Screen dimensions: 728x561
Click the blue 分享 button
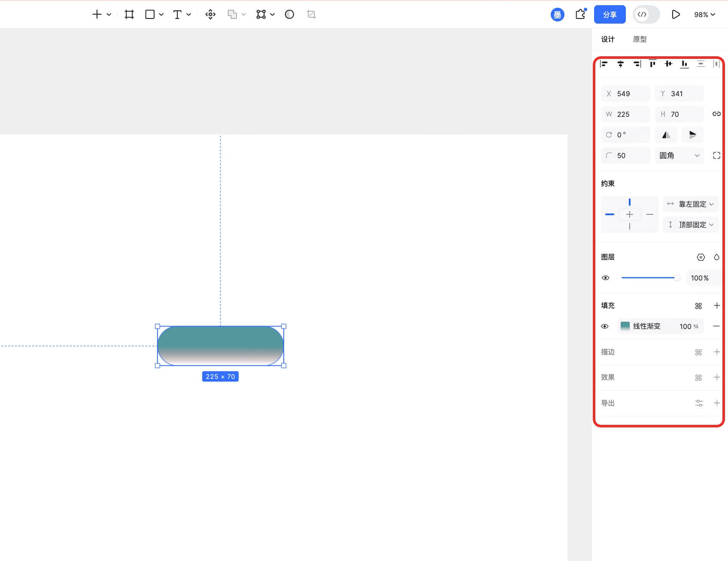pyautogui.click(x=610, y=15)
